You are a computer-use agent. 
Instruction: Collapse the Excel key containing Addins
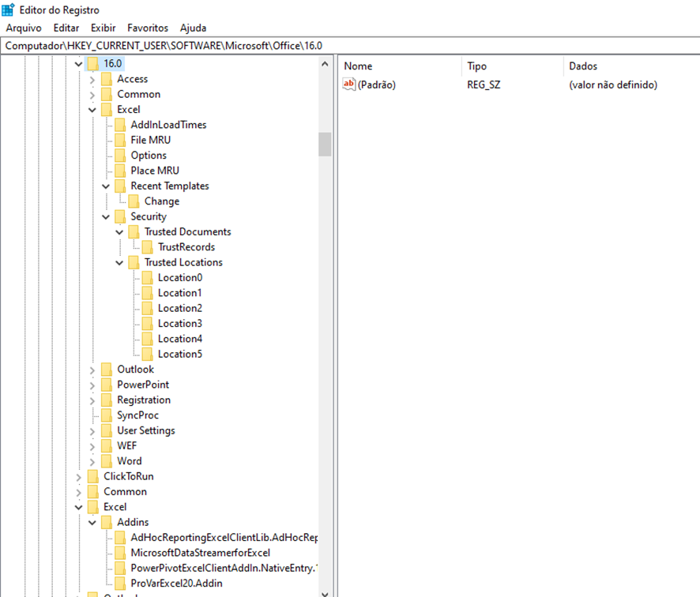point(78,507)
